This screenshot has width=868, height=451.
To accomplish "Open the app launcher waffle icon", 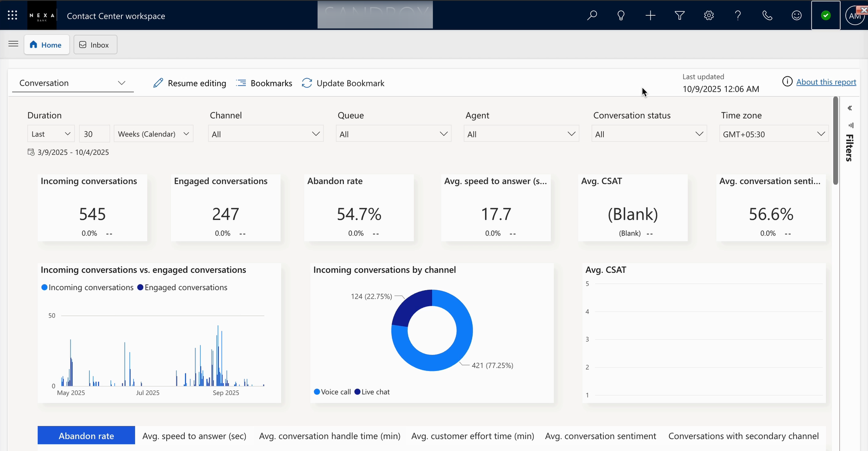I will click(x=12, y=15).
